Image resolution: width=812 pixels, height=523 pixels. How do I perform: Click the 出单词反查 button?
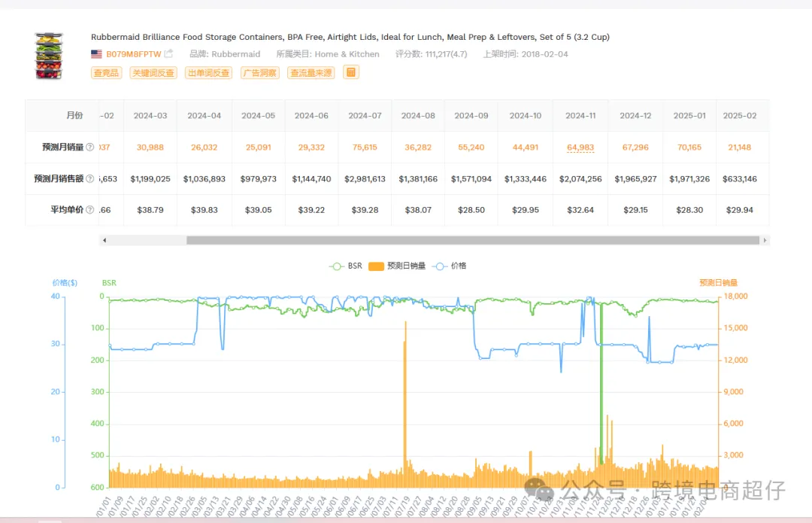tap(209, 73)
